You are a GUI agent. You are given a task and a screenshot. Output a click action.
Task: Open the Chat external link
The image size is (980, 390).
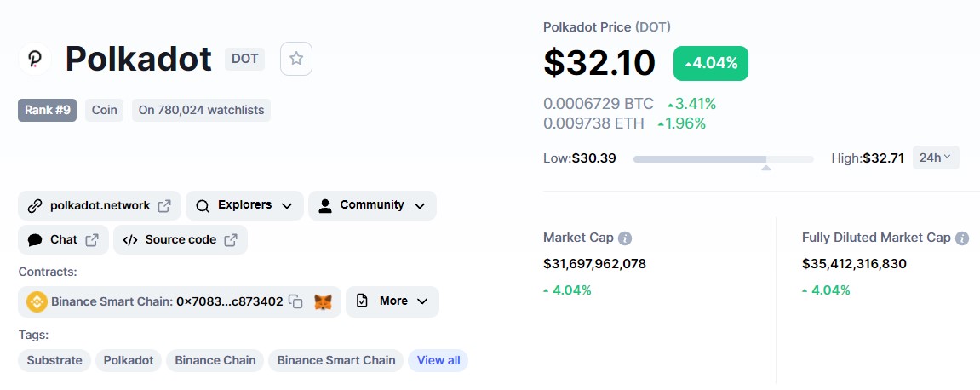coord(63,240)
